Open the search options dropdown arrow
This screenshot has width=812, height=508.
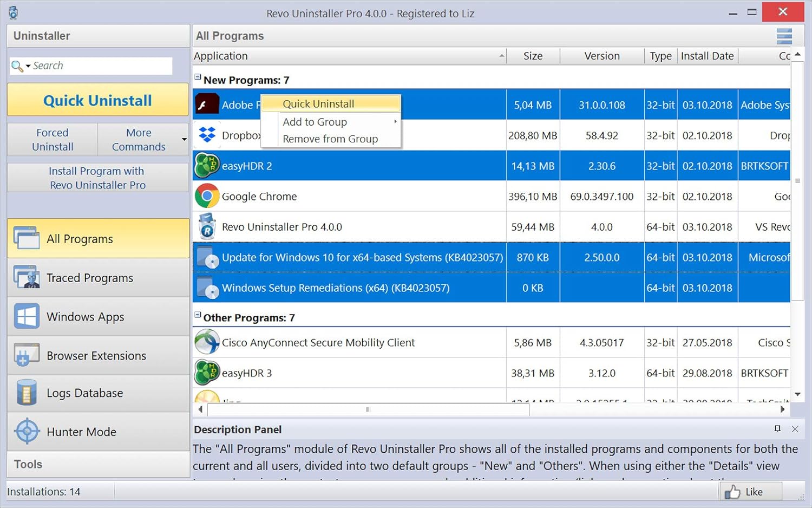[28, 66]
